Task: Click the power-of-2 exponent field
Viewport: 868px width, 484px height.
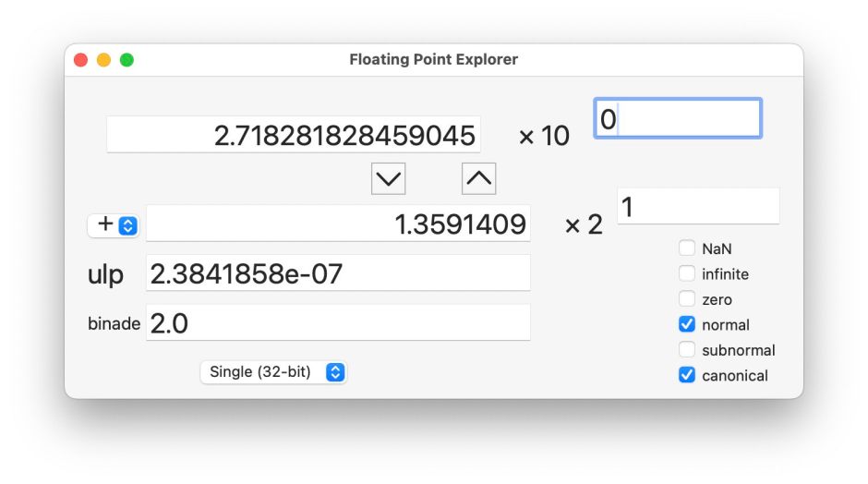Action: [x=698, y=207]
